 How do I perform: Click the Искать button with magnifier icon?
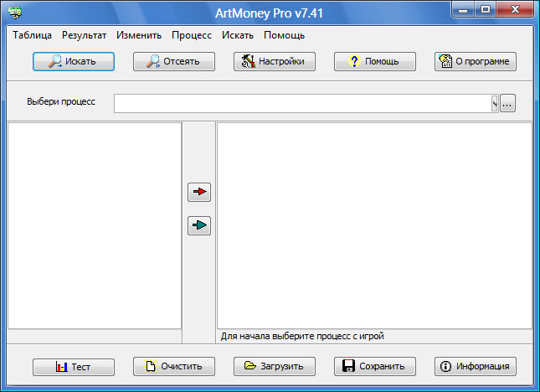pos(74,61)
